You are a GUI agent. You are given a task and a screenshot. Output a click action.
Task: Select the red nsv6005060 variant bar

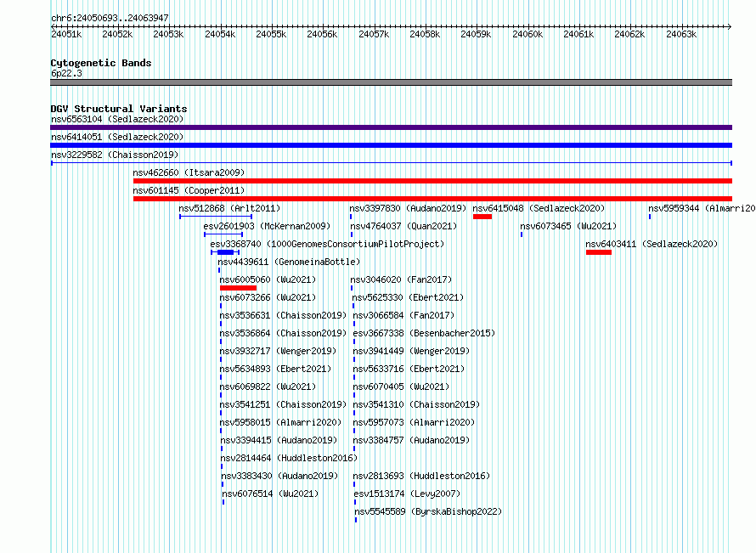click(x=238, y=288)
